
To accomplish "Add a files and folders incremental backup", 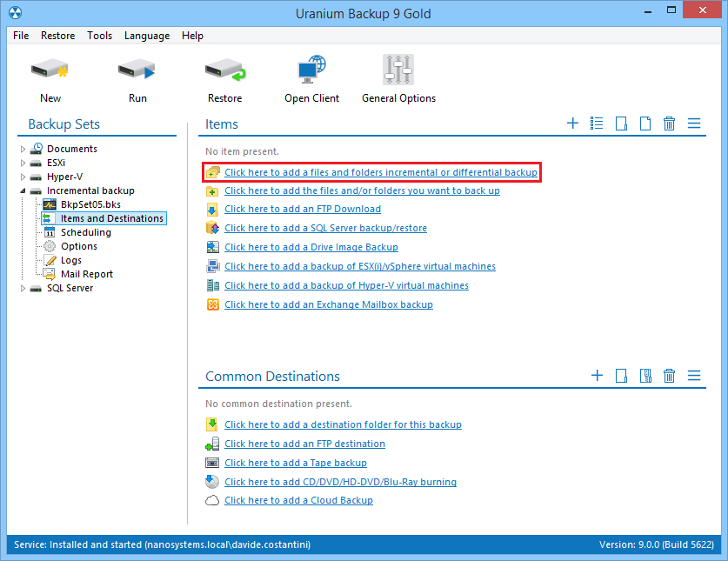I will [x=380, y=172].
